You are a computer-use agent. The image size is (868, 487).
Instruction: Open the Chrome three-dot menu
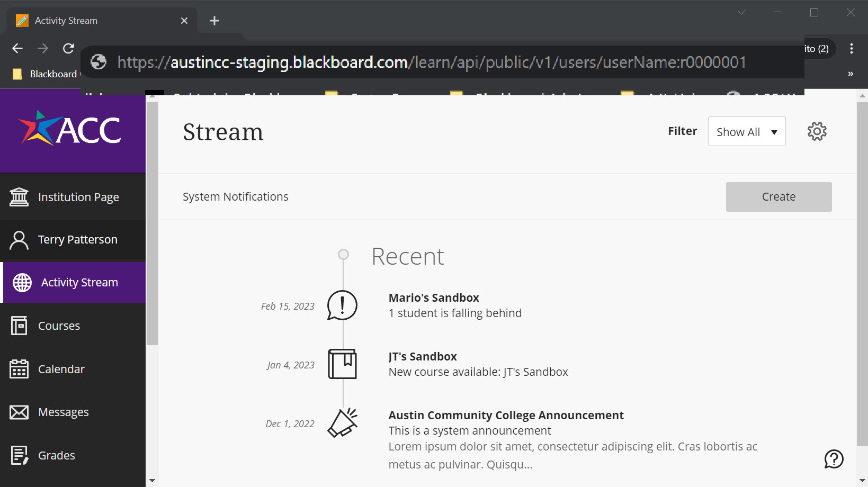[x=851, y=48]
